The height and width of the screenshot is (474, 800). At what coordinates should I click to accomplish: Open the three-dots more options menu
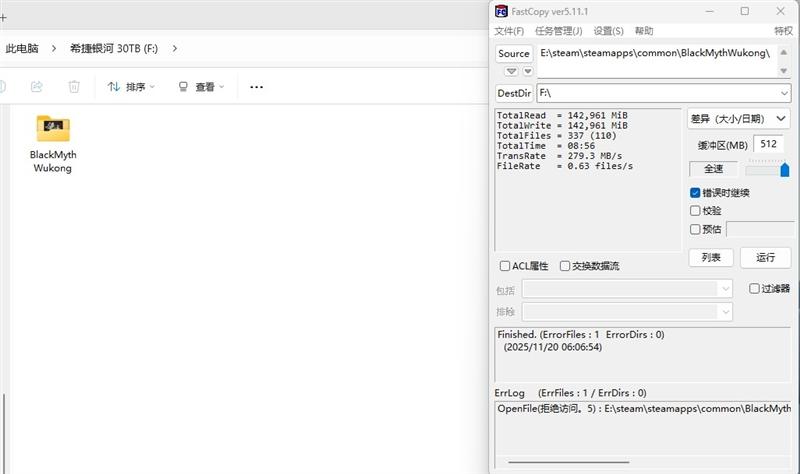pyautogui.click(x=256, y=87)
